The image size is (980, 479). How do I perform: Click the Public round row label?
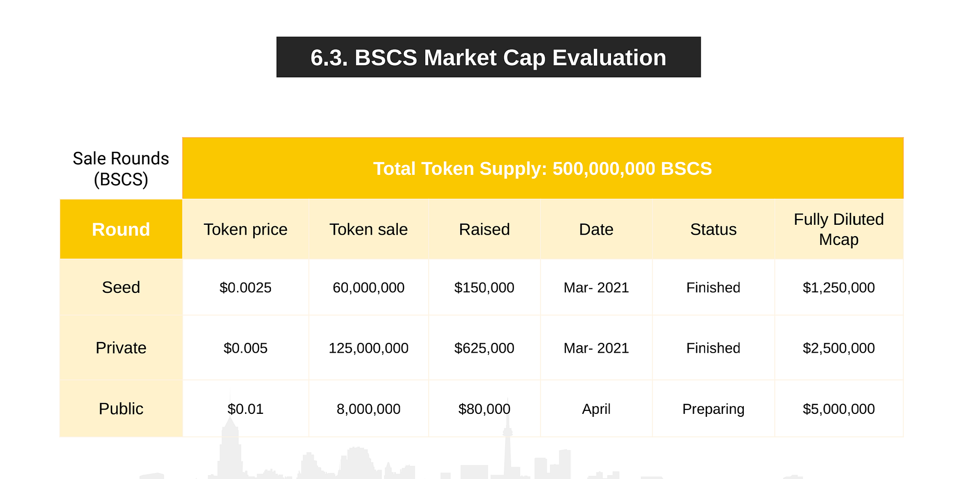121,408
